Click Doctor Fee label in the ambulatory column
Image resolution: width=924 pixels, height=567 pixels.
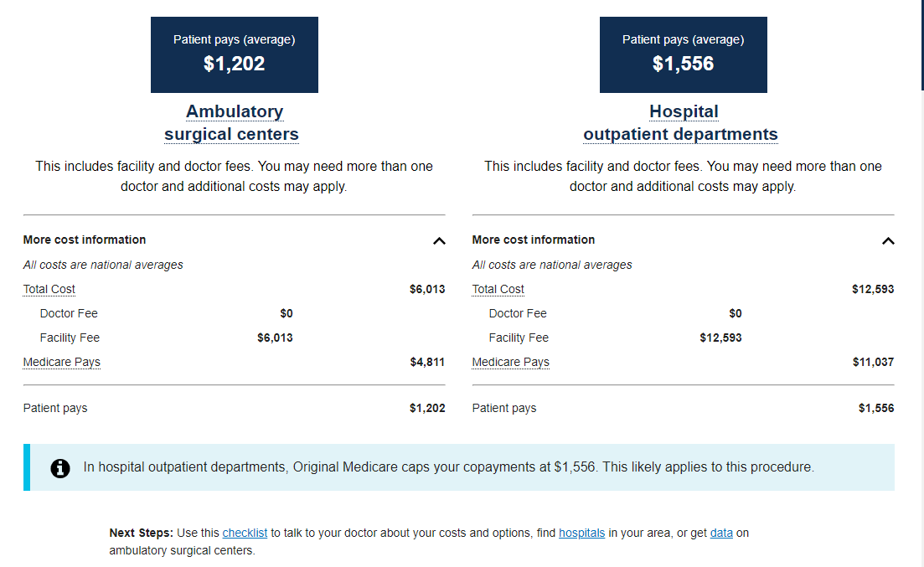click(69, 313)
